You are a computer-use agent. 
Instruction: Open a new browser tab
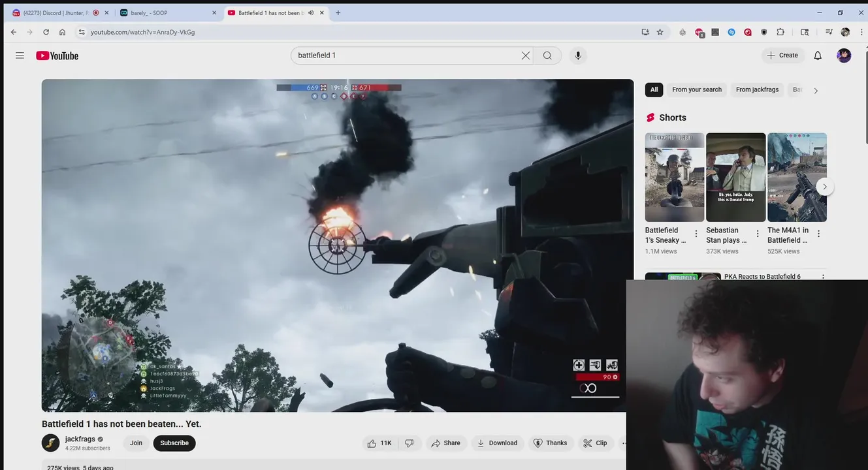click(x=338, y=12)
